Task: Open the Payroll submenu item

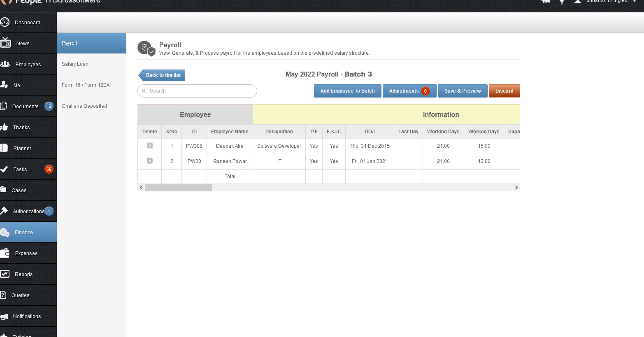Action: point(91,43)
